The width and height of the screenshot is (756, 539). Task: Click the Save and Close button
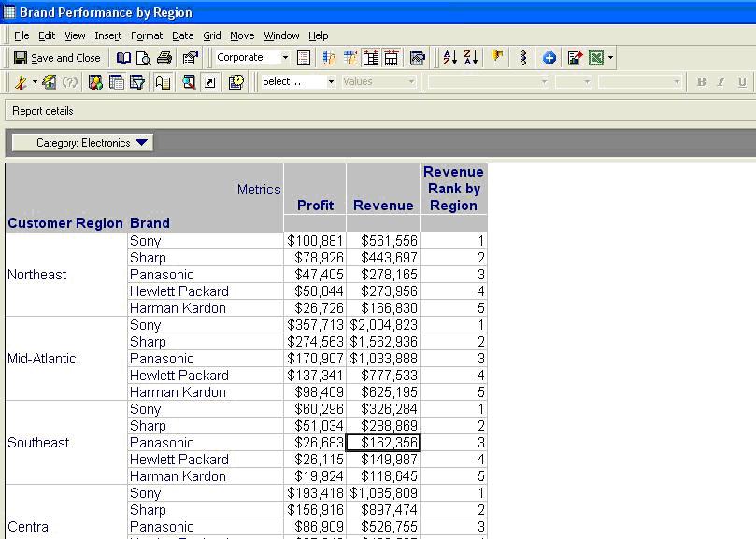click(x=58, y=58)
